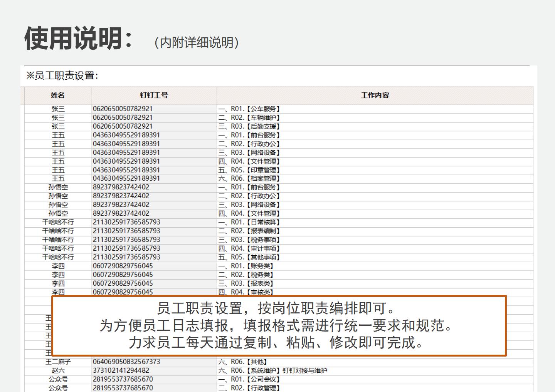Click the 姓名 column header
The width and height of the screenshot is (555, 392).
[58, 95]
